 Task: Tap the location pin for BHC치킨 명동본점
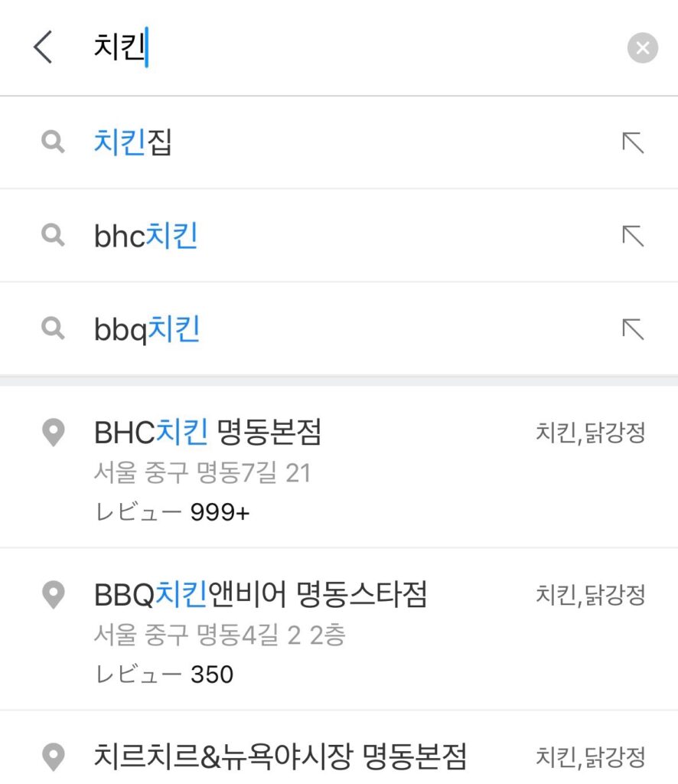54,432
